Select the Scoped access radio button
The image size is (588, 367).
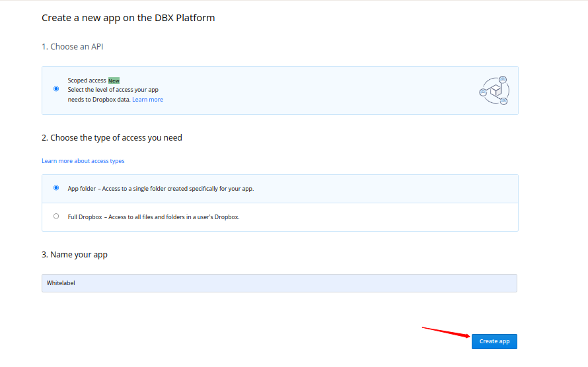[x=56, y=88]
